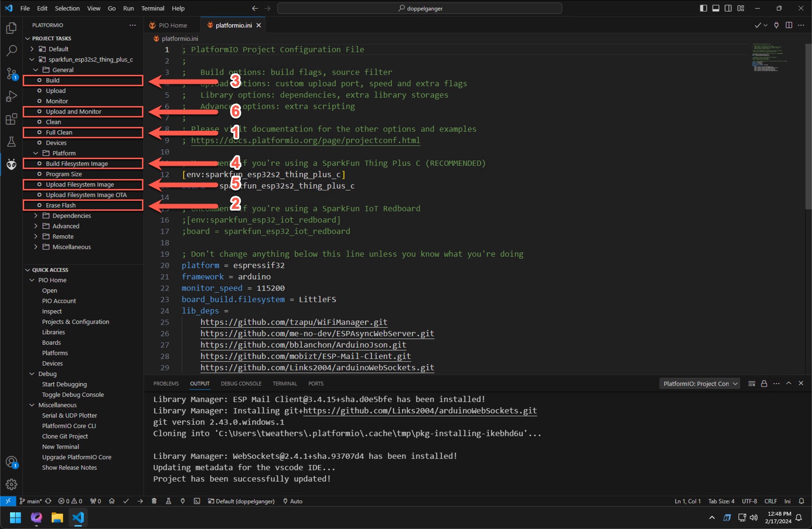Viewport: 812px width, 529px height.
Task: Click clear output icon in panel toolbar
Action: coord(751,384)
